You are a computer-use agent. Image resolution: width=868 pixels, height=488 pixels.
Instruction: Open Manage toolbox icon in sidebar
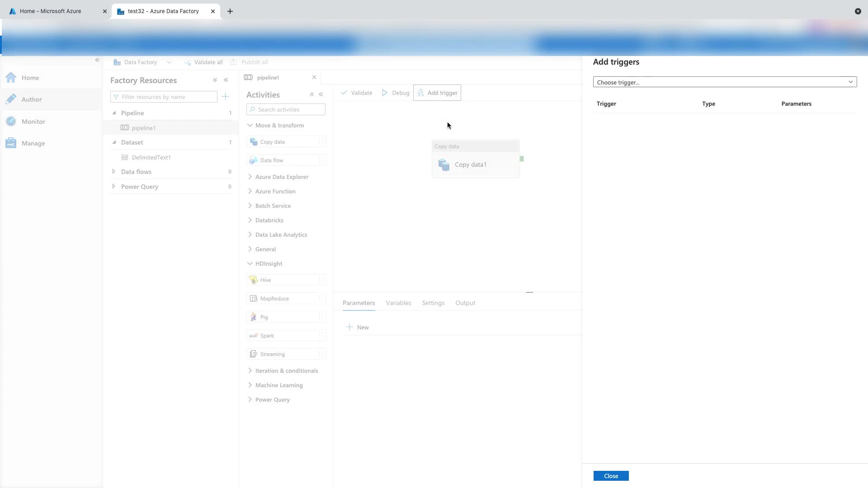[x=11, y=143]
